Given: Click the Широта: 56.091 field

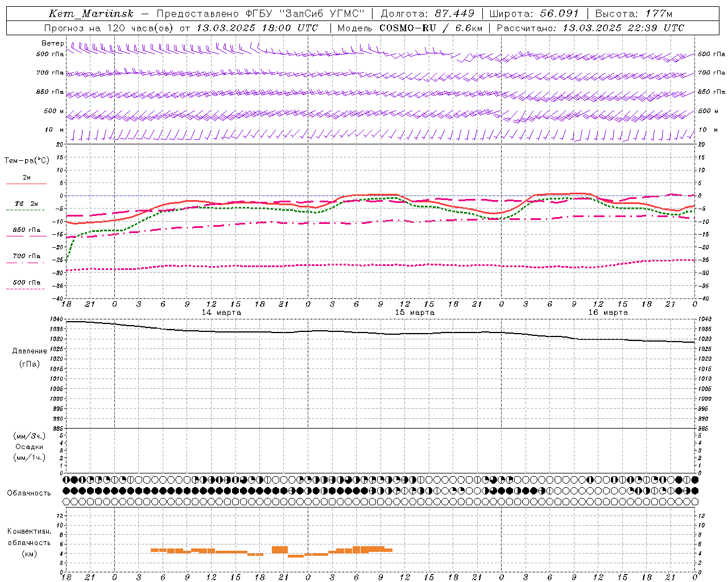Looking at the screenshot, I should [533, 14].
